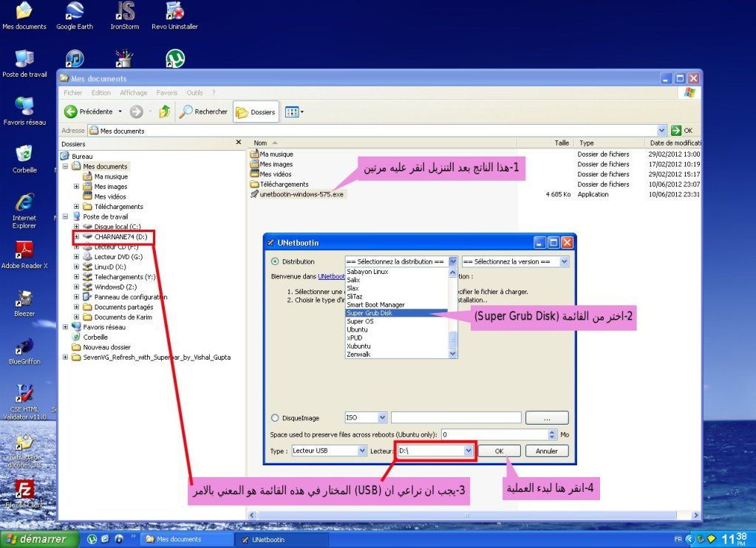The image size is (756, 548).
Task: Click the disk image path input field
Action: [456, 417]
